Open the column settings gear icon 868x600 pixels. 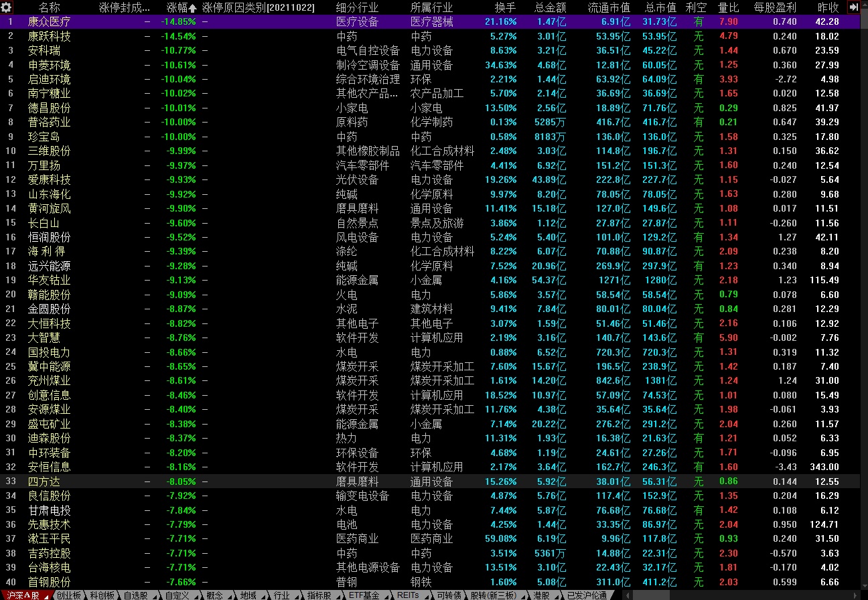coord(6,7)
